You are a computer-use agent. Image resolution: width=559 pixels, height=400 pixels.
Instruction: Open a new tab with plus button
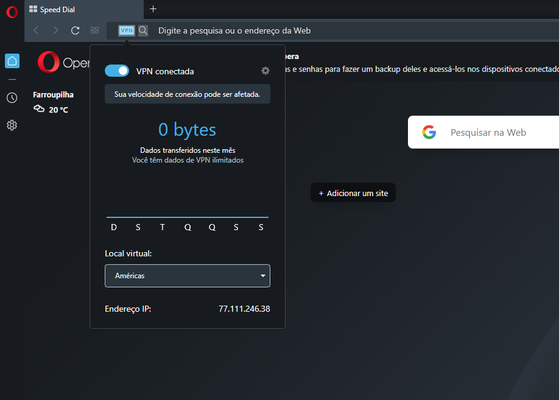click(x=153, y=9)
